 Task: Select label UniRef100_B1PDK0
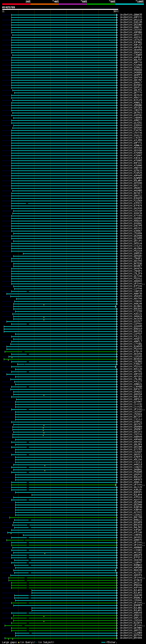click(x=131, y=85)
